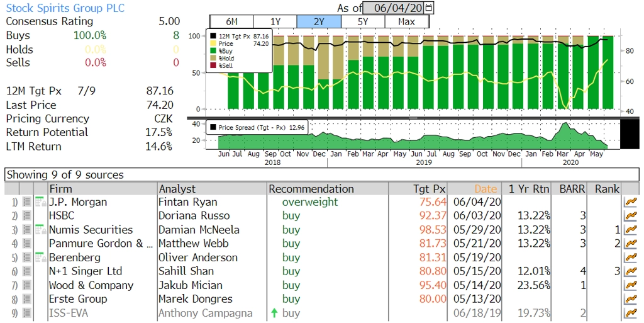The width and height of the screenshot is (644, 323).
Task: Click the black 12M Tgt Px legend swatch
Action: click(x=213, y=36)
